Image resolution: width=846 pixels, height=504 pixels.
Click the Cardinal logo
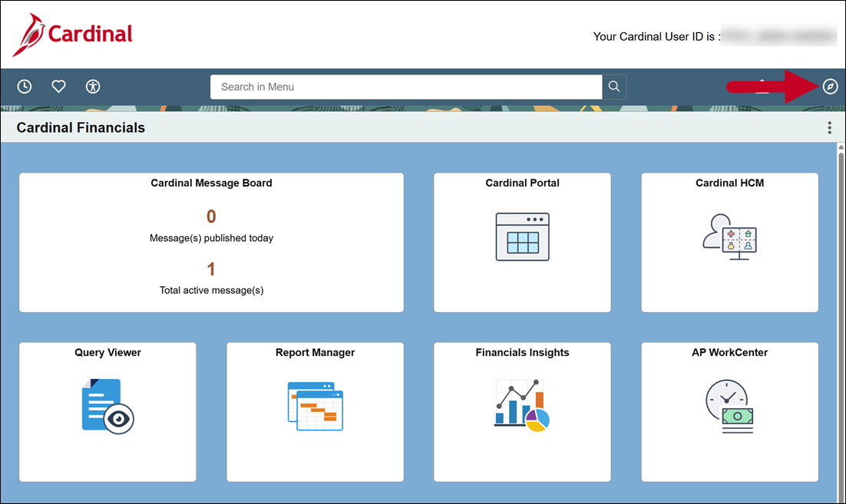pos(72,35)
